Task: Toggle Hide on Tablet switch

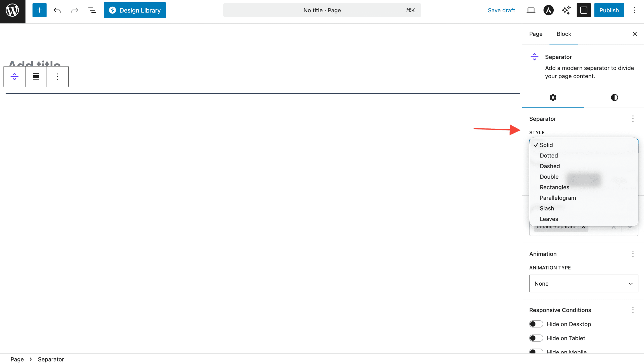Action: point(536,338)
